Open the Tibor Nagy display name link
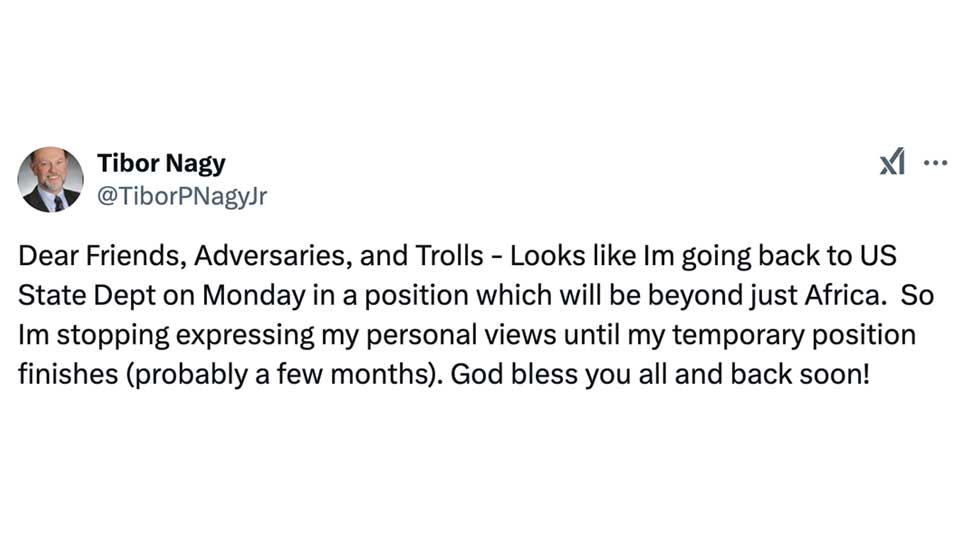 pyautogui.click(x=161, y=163)
